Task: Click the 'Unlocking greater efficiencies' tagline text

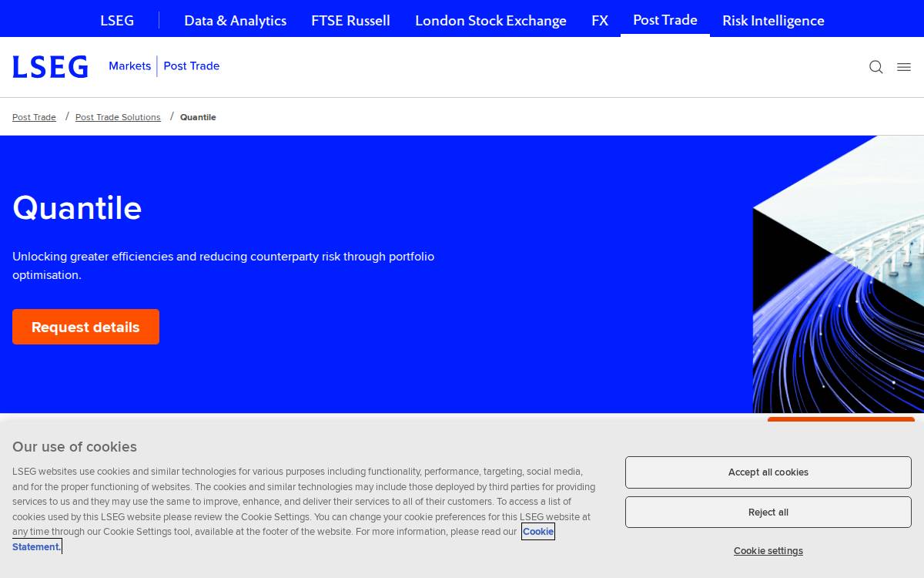Action: (223, 265)
